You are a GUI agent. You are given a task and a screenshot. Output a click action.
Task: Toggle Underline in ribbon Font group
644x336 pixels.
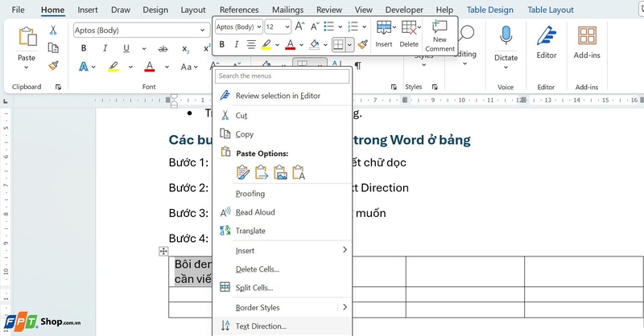(x=126, y=48)
